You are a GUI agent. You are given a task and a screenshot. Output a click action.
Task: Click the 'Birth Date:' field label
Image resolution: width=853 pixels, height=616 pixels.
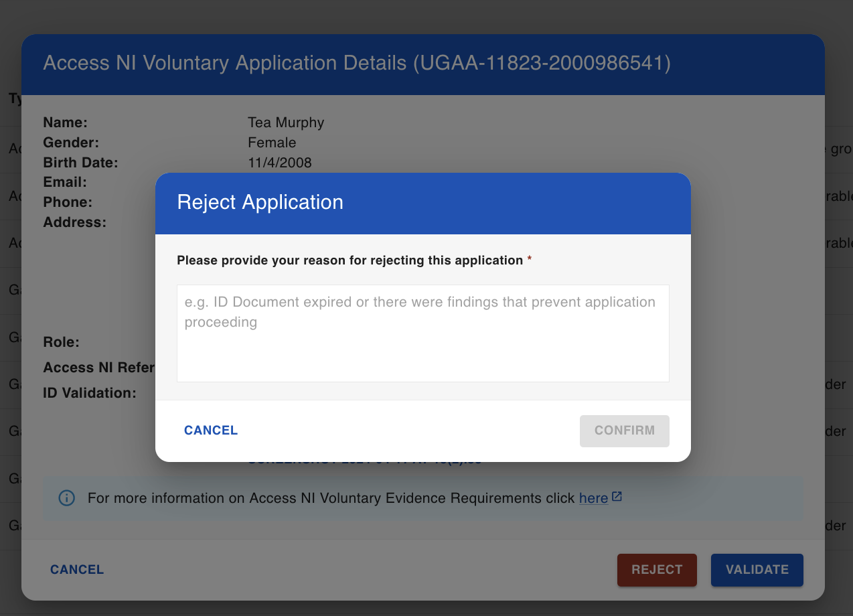[80, 163]
